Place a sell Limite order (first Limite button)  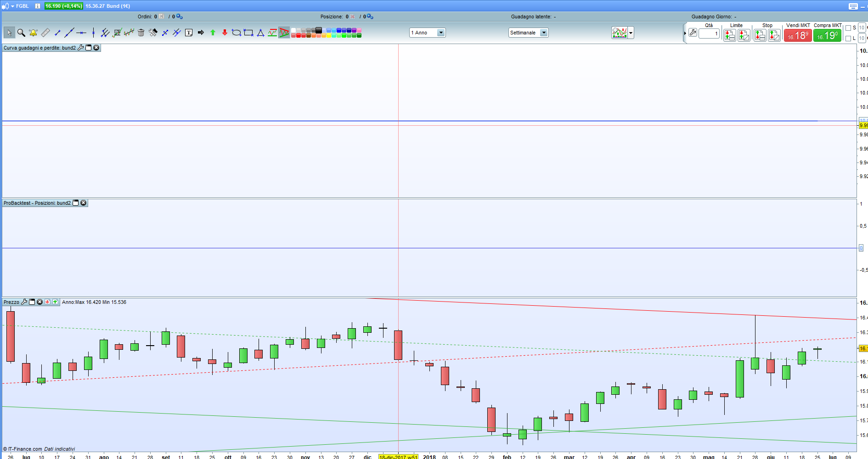(729, 35)
